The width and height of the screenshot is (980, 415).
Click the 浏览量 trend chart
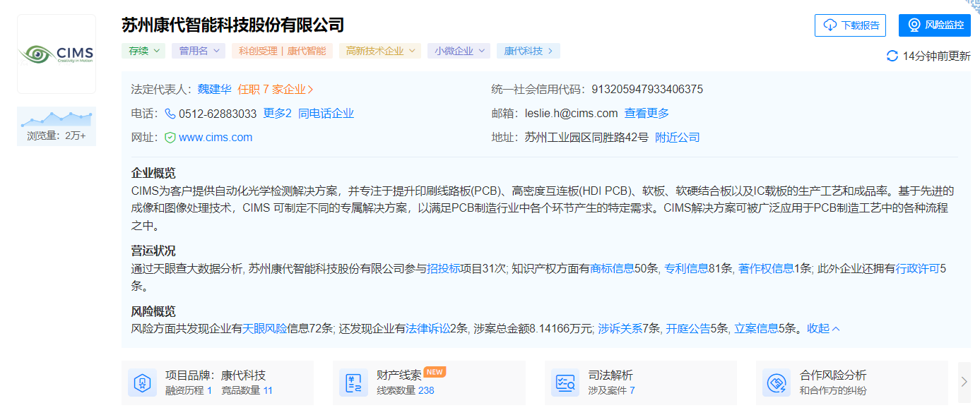[57, 119]
